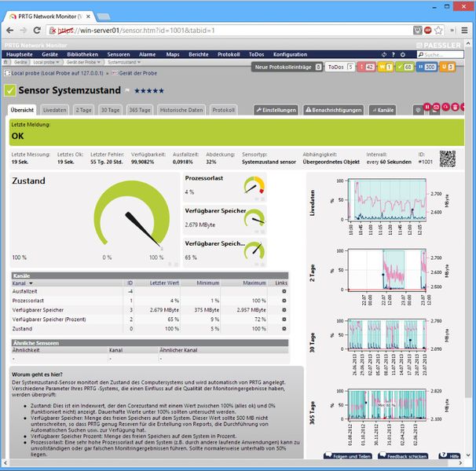Switch to the Historische Daten tab
Viewport: 476px width, 471px height.
(181, 110)
